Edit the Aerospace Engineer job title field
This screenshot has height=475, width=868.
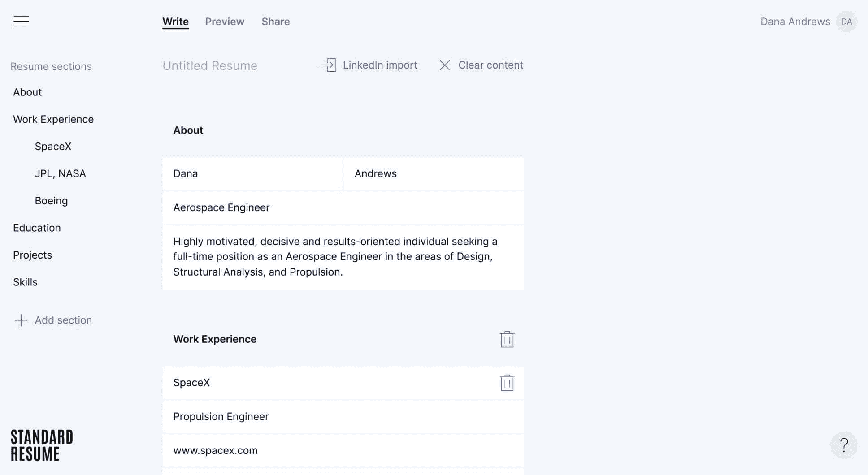point(343,207)
